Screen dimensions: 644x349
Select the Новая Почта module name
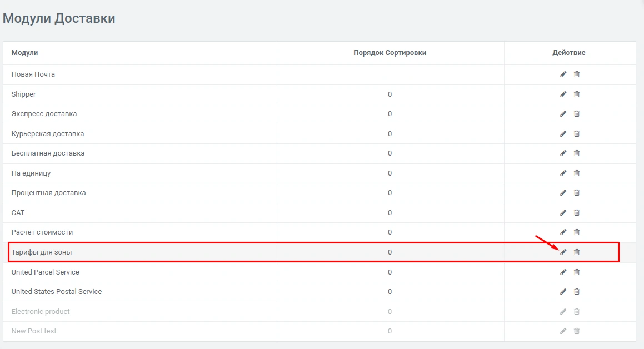click(x=33, y=74)
